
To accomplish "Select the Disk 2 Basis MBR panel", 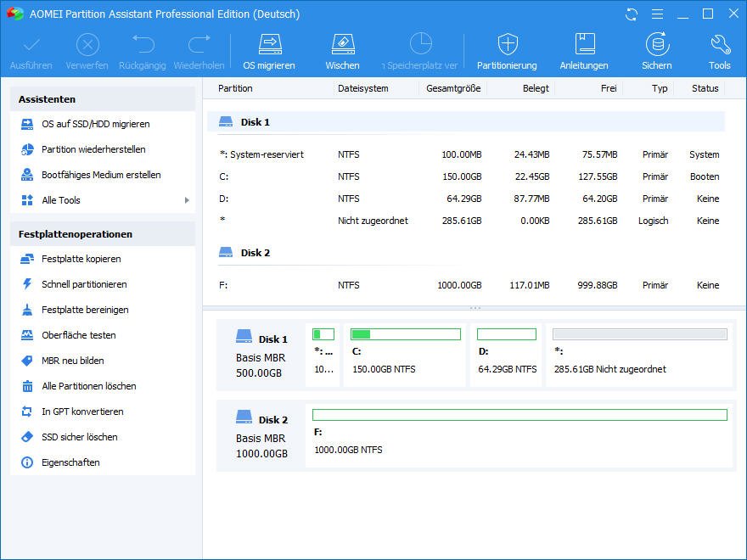I will click(261, 437).
